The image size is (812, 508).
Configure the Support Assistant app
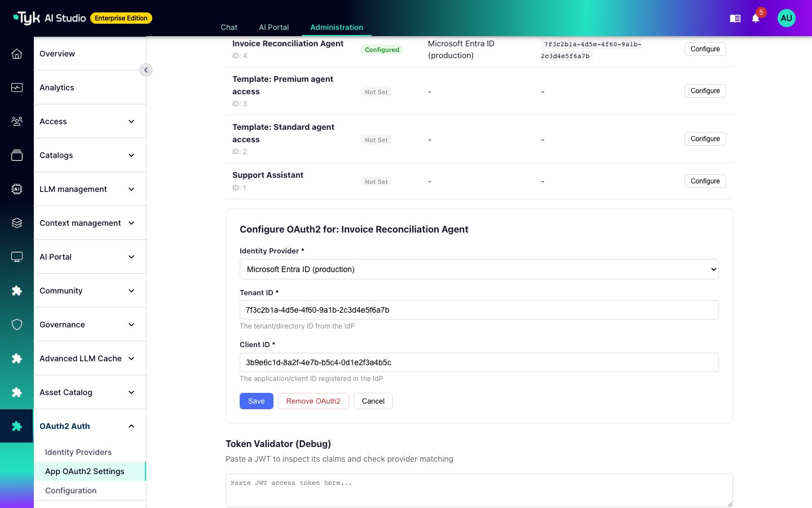(705, 181)
